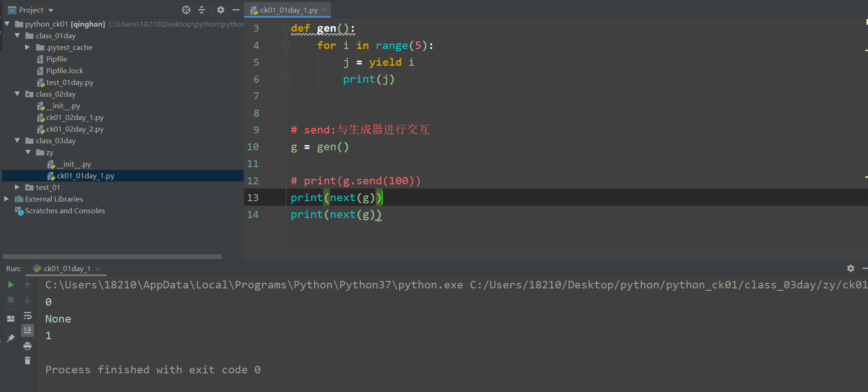This screenshot has height=392, width=868.
Task: Click the # send comment line
Action: coord(360,130)
